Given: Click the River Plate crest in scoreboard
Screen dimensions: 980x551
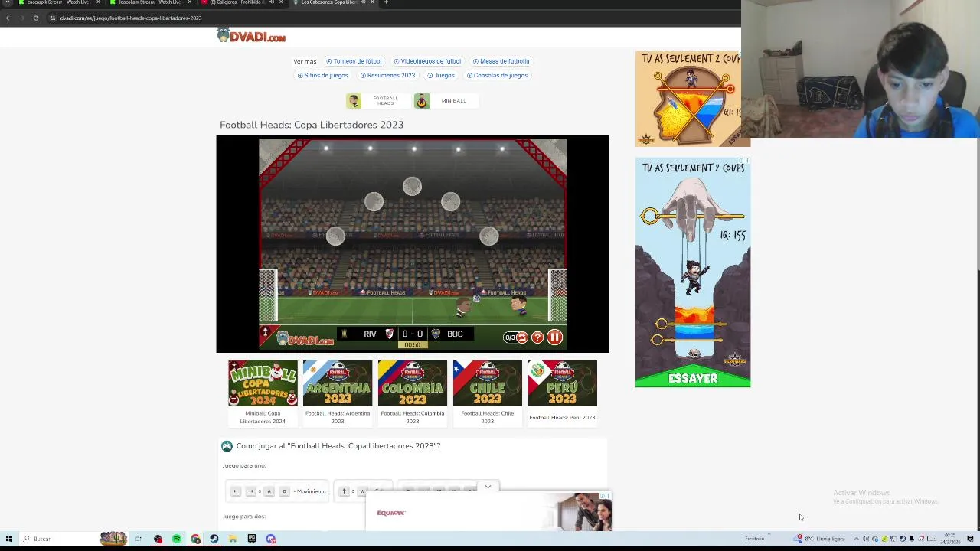Looking at the screenshot, I should [389, 334].
